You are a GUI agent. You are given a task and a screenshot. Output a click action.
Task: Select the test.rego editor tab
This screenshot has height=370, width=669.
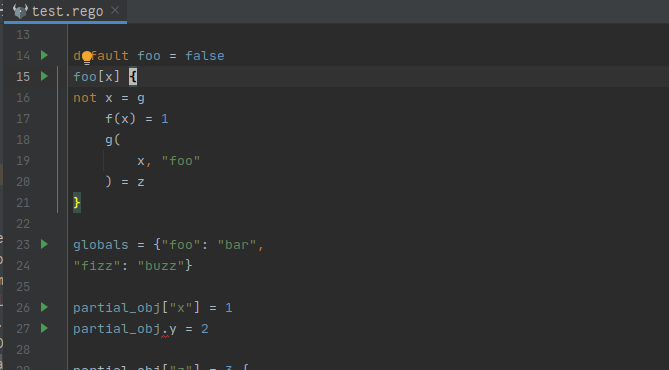(65, 11)
